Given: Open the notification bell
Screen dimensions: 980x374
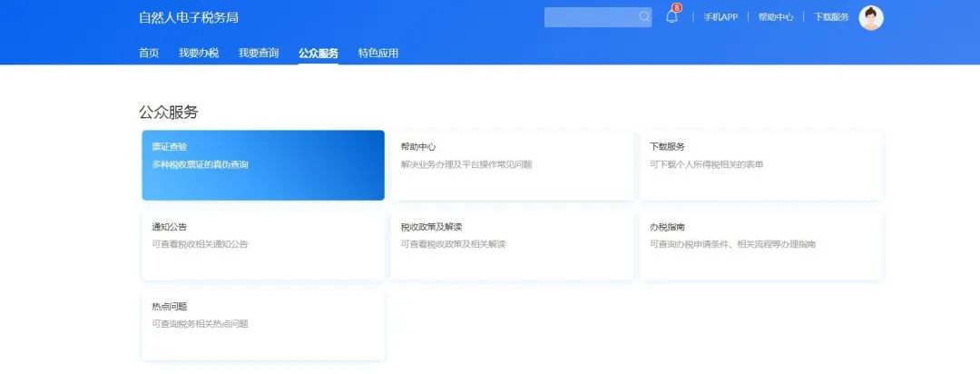Looking at the screenshot, I should click(x=671, y=17).
